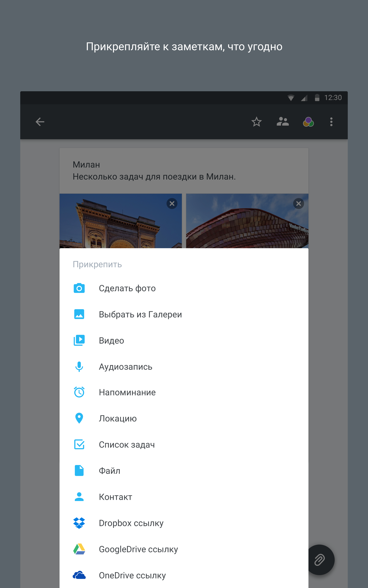
Task: Tap the battery status icon
Action: pyautogui.click(x=317, y=97)
